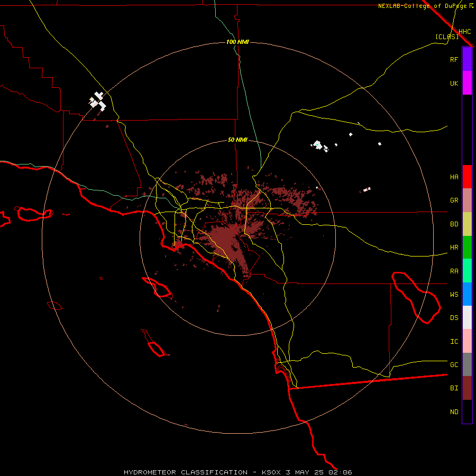Click the Hydrometeor Classification KSOX title caption
The width and height of the screenshot is (476, 476).
237,472
